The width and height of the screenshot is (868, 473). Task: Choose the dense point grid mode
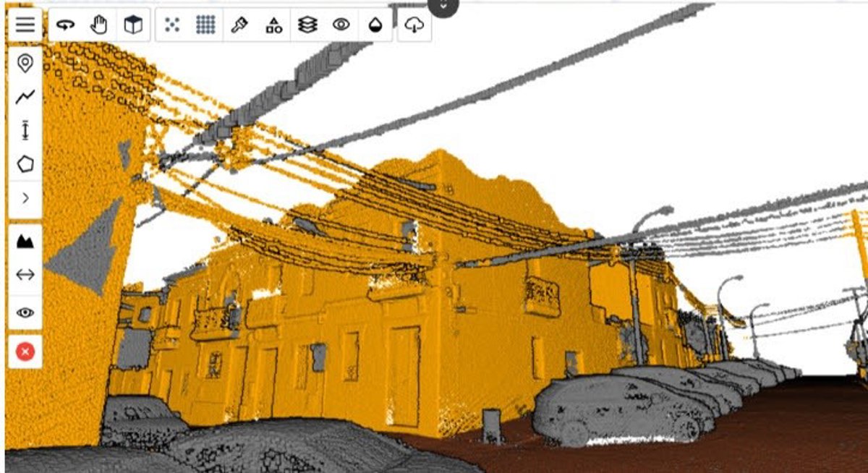pos(206,25)
